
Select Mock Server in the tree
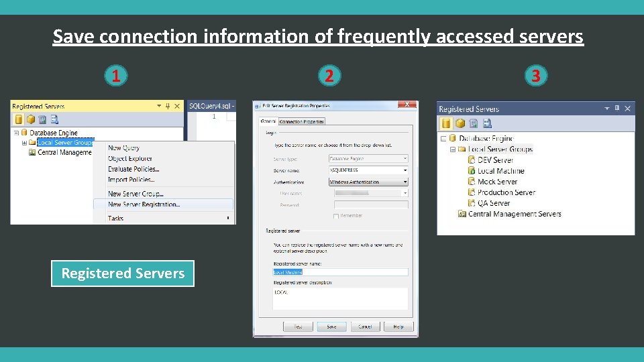pos(497,182)
